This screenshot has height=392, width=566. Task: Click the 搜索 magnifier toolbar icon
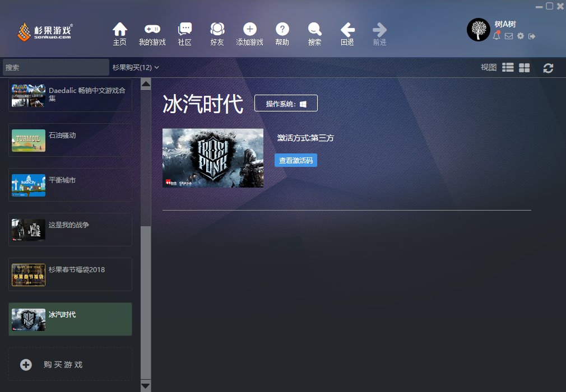point(315,29)
